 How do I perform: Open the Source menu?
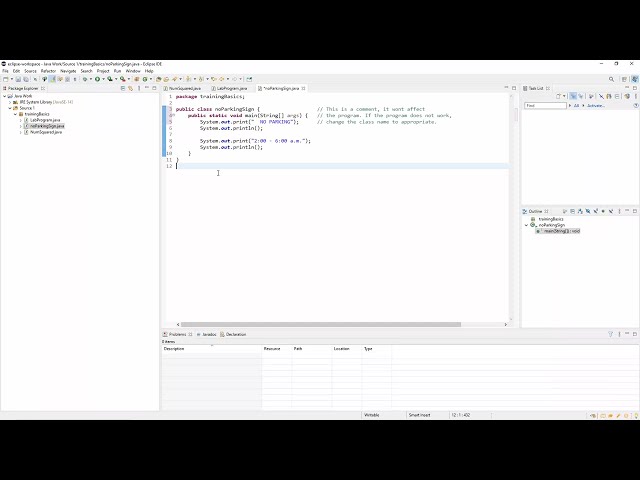(30, 71)
